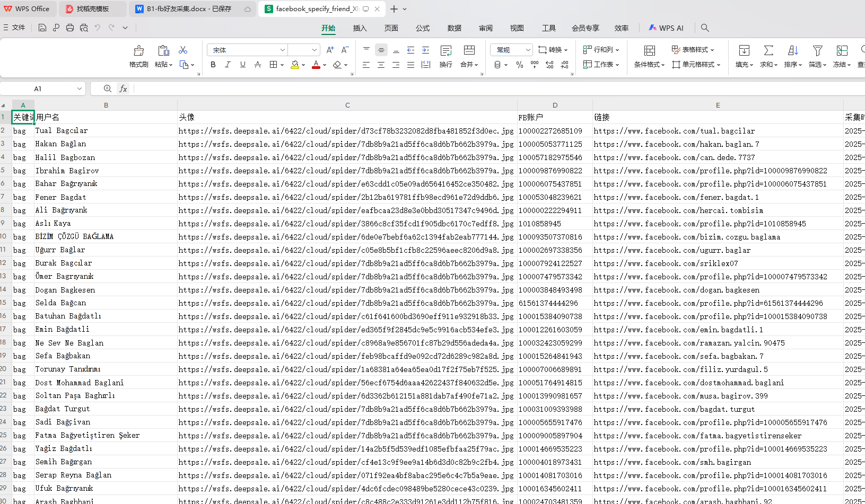Click the Sum (求和) sigma icon
The image size is (865, 504).
click(x=768, y=51)
